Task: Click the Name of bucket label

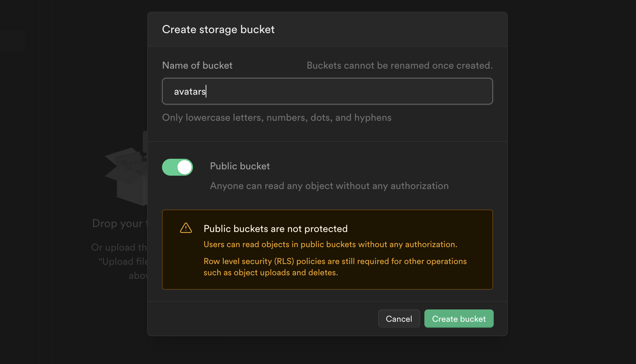Action: 197,65
